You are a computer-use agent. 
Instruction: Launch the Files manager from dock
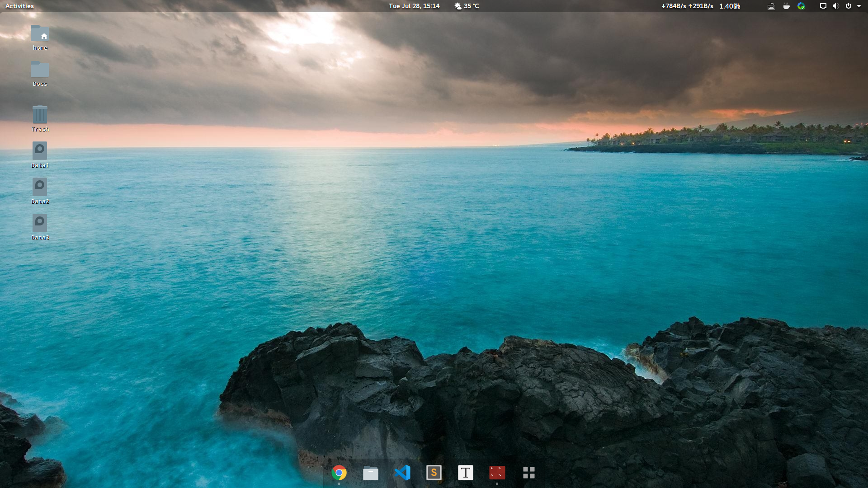[x=370, y=473]
